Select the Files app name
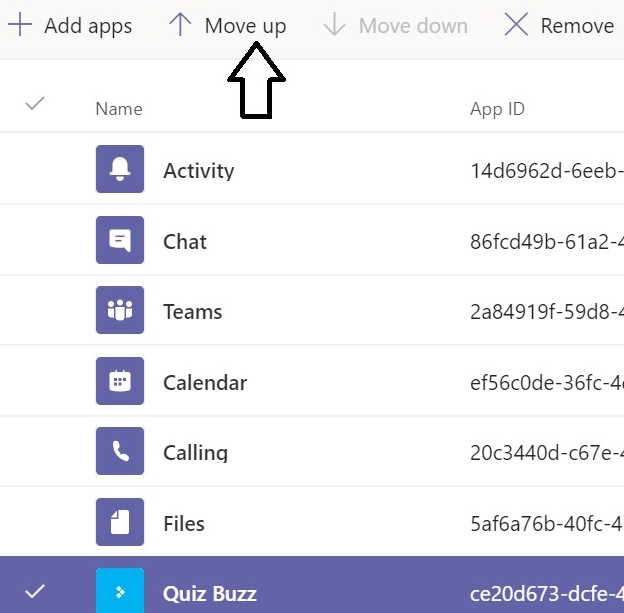Viewport: 624px width, 613px height. (184, 523)
